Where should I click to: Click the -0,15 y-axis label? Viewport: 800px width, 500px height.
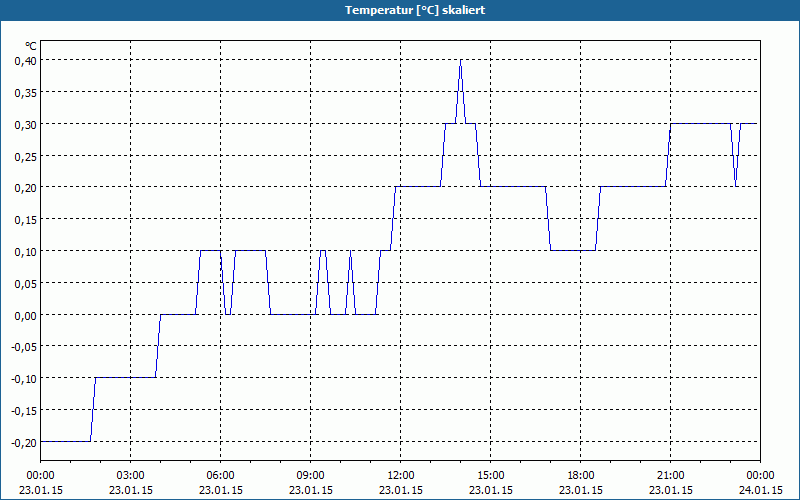point(24,411)
